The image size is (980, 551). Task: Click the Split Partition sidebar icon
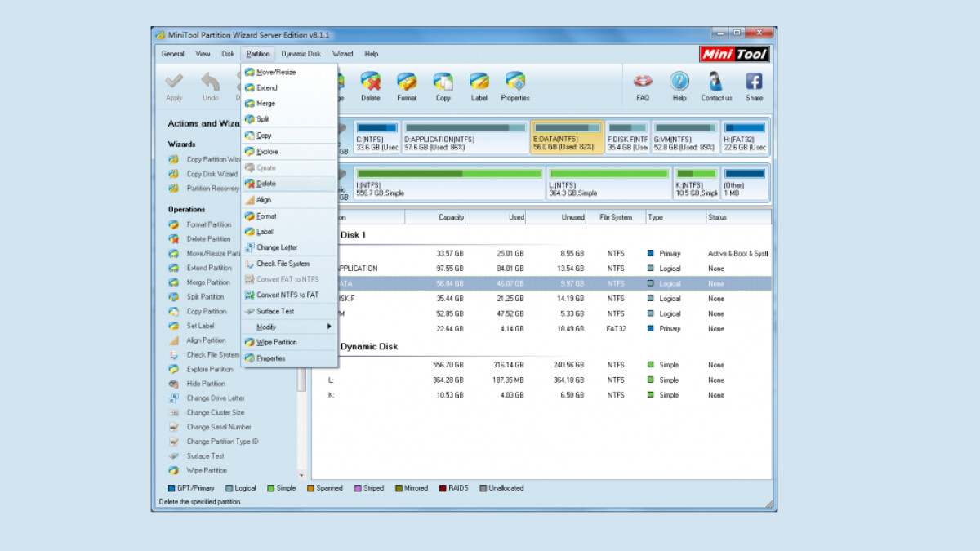tap(174, 297)
